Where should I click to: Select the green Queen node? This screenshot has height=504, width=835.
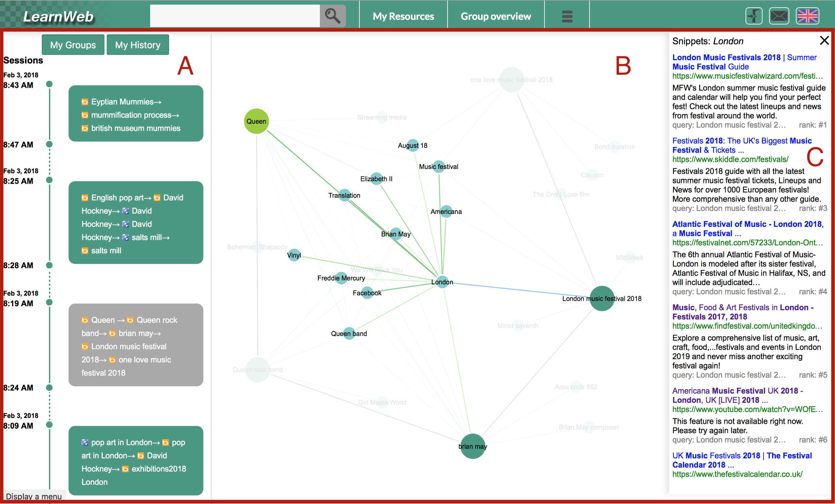click(256, 121)
